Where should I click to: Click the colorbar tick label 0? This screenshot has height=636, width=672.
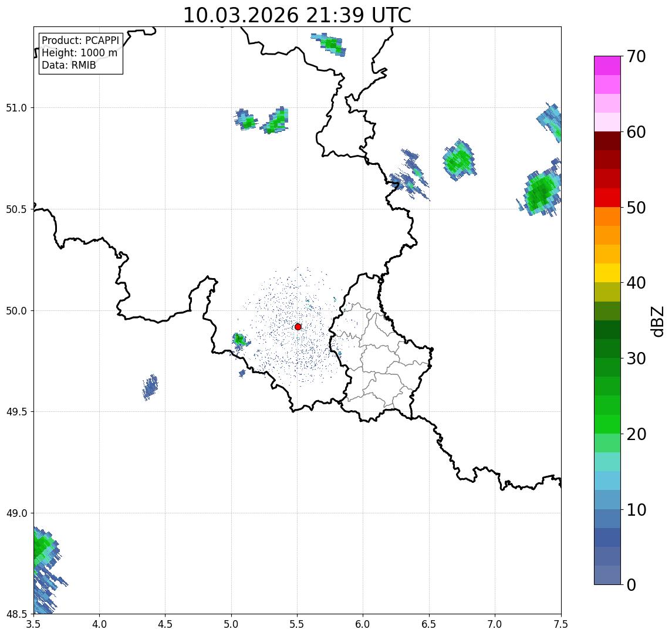(x=632, y=584)
